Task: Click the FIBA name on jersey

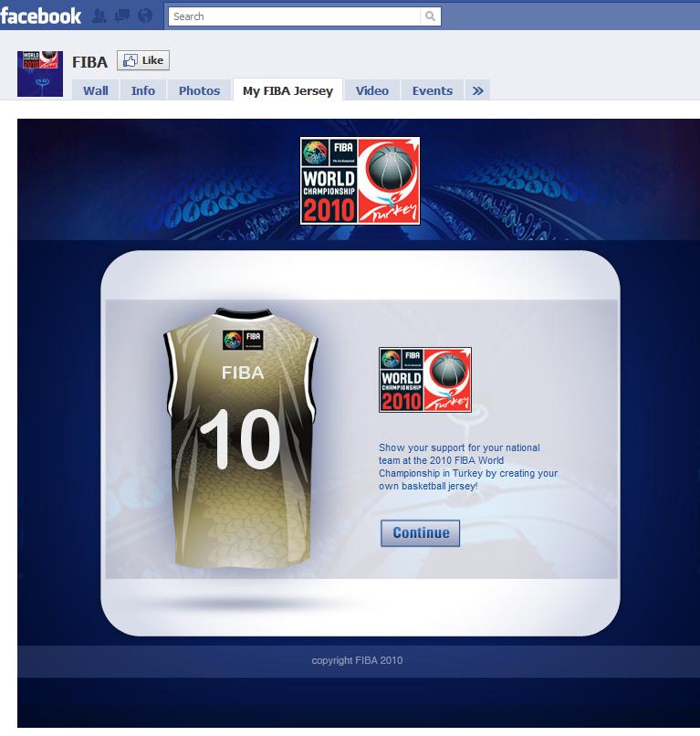Action: [x=243, y=373]
